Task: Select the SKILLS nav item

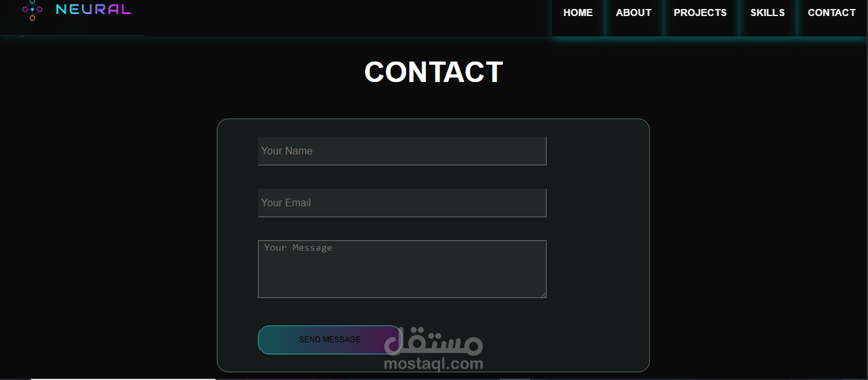Action: (x=767, y=13)
